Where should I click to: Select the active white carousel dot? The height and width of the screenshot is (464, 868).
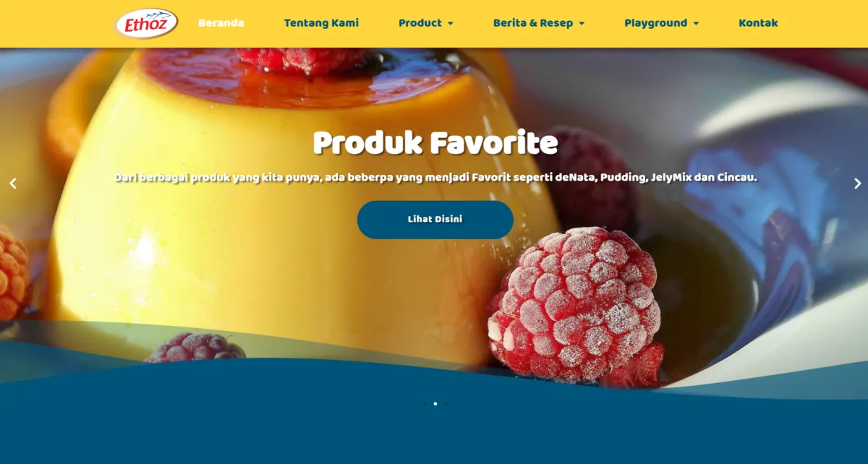point(435,404)
